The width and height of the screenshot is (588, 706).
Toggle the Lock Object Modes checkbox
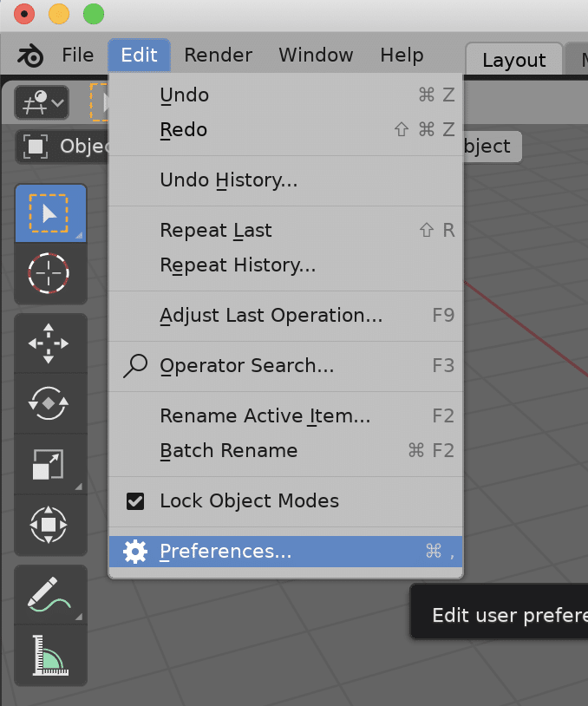135,500
